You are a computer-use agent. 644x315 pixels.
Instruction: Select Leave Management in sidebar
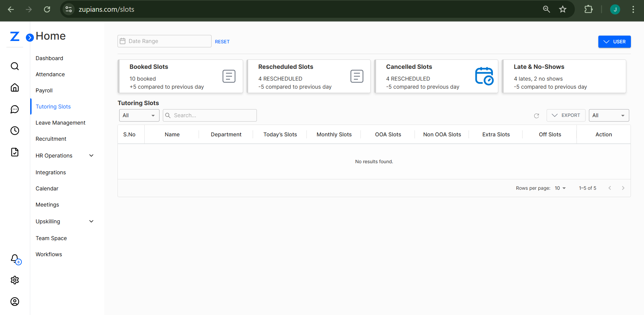point(60,123)
